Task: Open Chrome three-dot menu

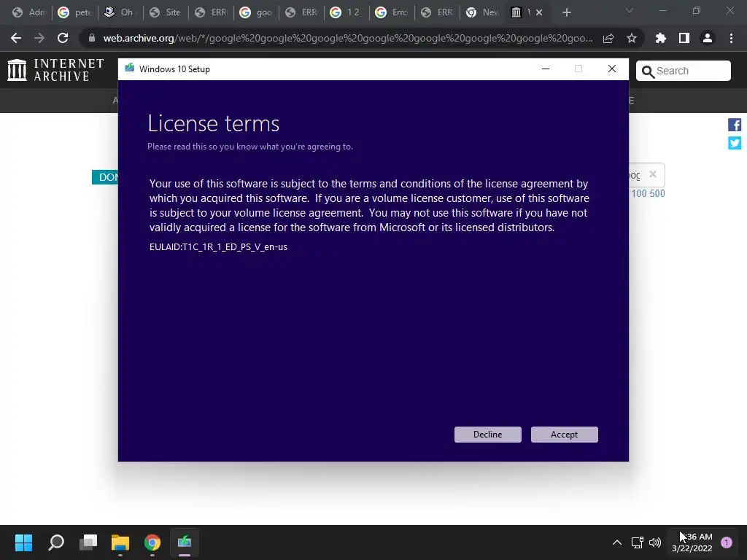Action: 731,38
